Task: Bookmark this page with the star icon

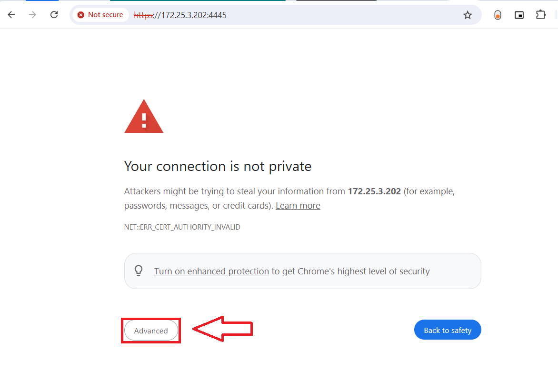Action: (468, 15)
